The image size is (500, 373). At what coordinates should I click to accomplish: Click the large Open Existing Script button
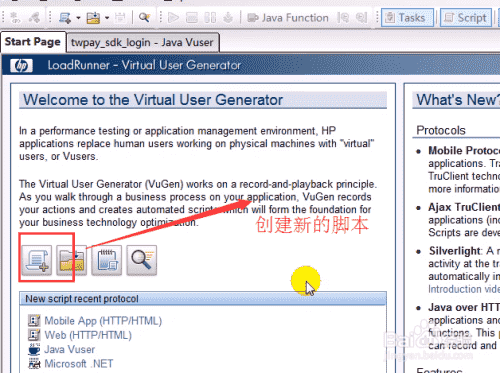72,260
